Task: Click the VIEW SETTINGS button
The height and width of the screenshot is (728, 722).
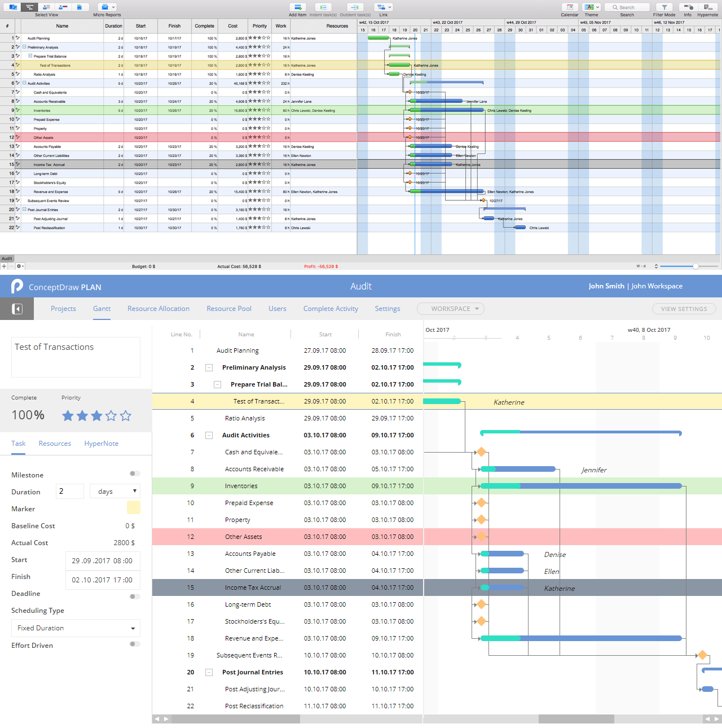Action: [x=684, y=309]
